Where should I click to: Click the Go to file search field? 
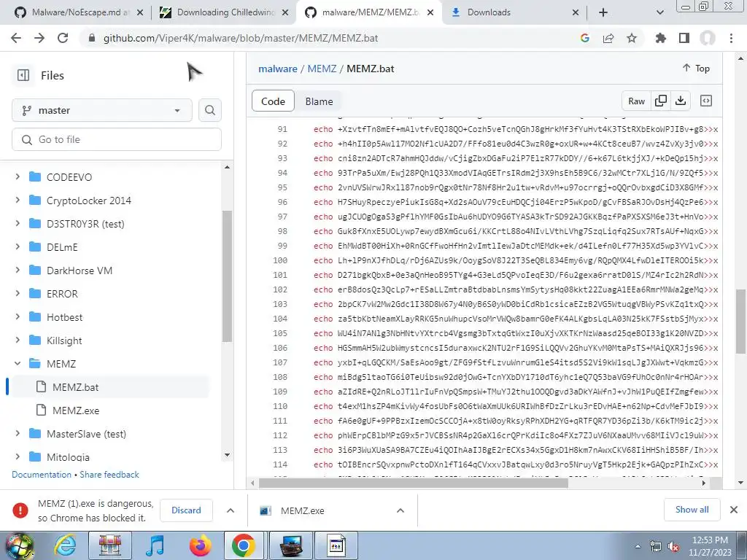[x=117, y=139]
